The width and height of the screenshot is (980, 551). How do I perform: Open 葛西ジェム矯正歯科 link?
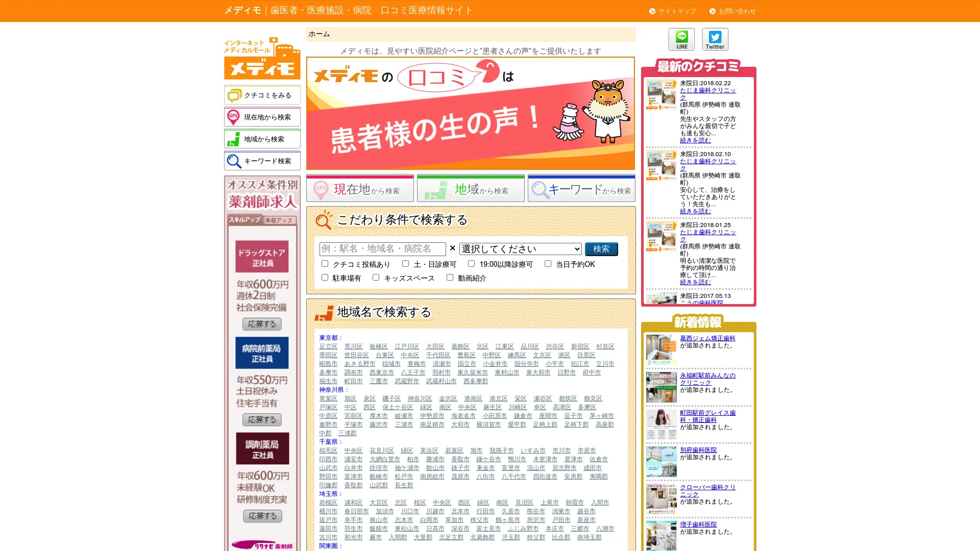click(707, 339)
